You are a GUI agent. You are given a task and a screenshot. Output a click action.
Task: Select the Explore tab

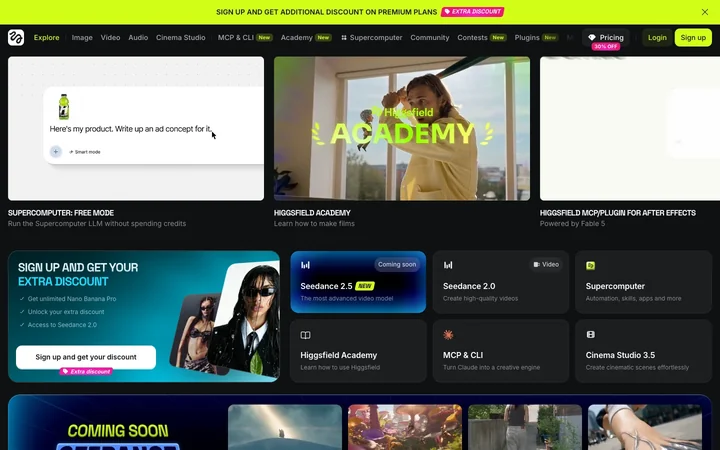point(46,38)
